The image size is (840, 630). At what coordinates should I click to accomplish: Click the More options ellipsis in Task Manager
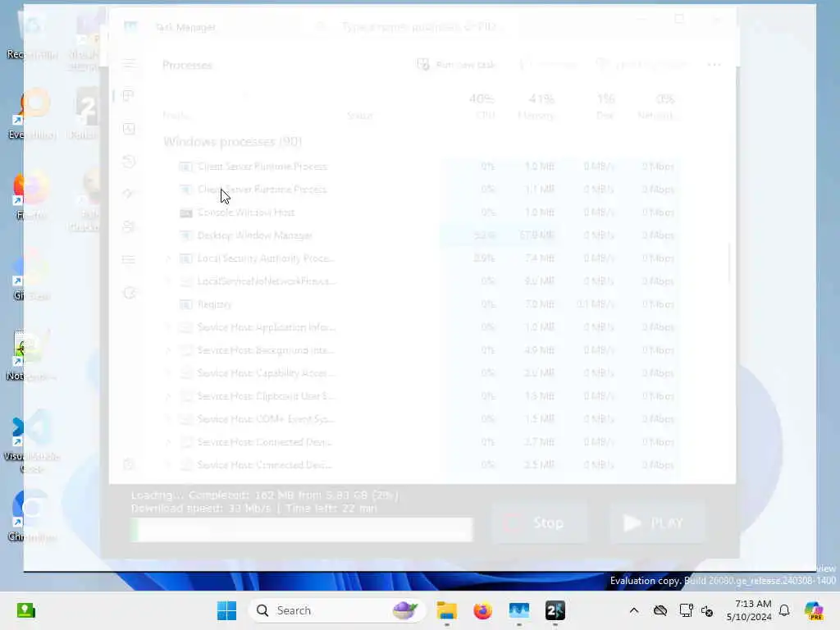coord(714,65)
